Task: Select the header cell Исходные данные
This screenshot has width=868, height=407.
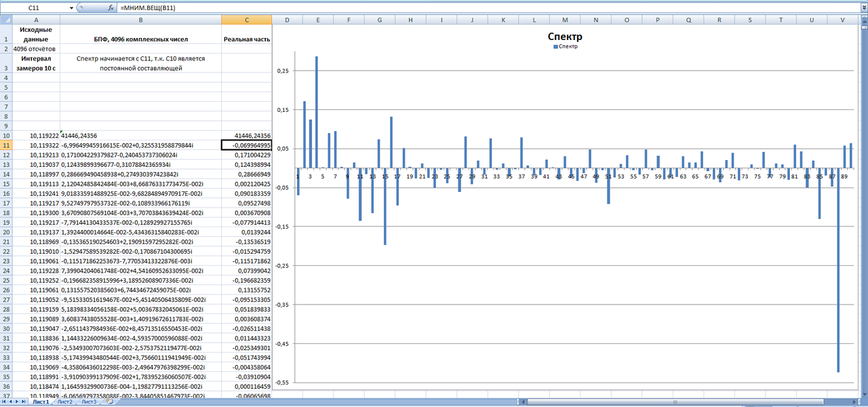Action: 37,35
